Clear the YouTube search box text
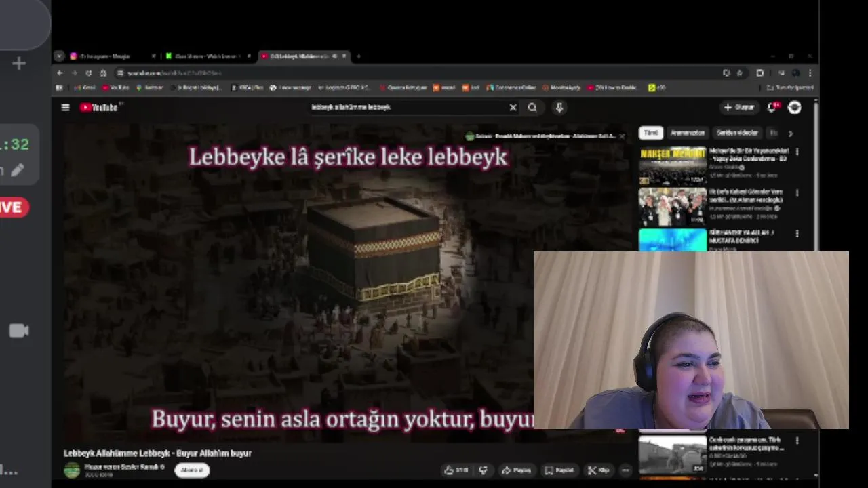The height and width of the screenshot is (488, 868). click(x=513, y=107)
